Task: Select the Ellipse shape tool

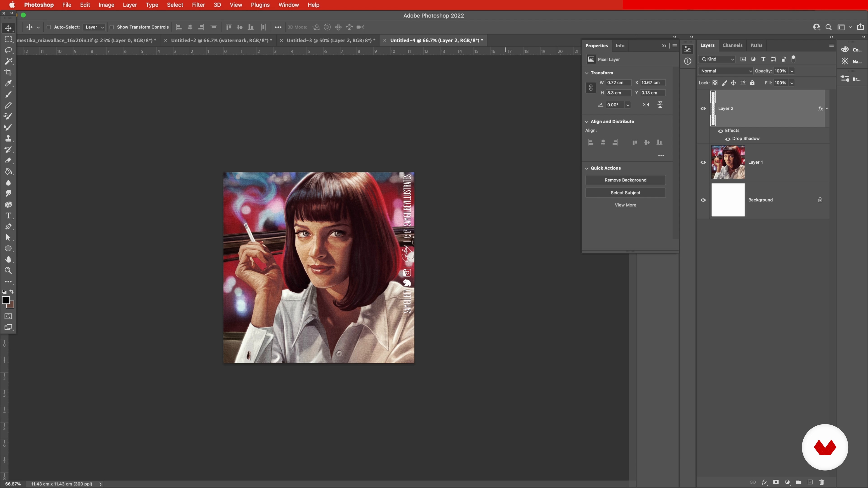Action: tap(8, 249)
